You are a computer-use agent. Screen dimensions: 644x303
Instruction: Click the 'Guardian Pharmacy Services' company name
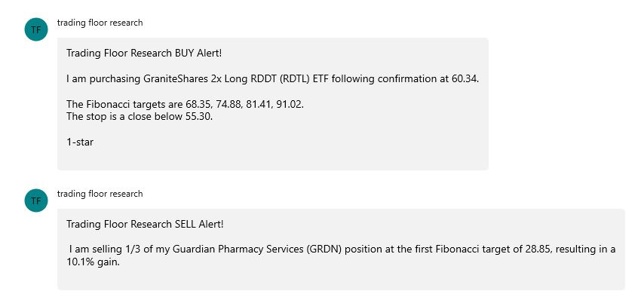pos(238,249)
